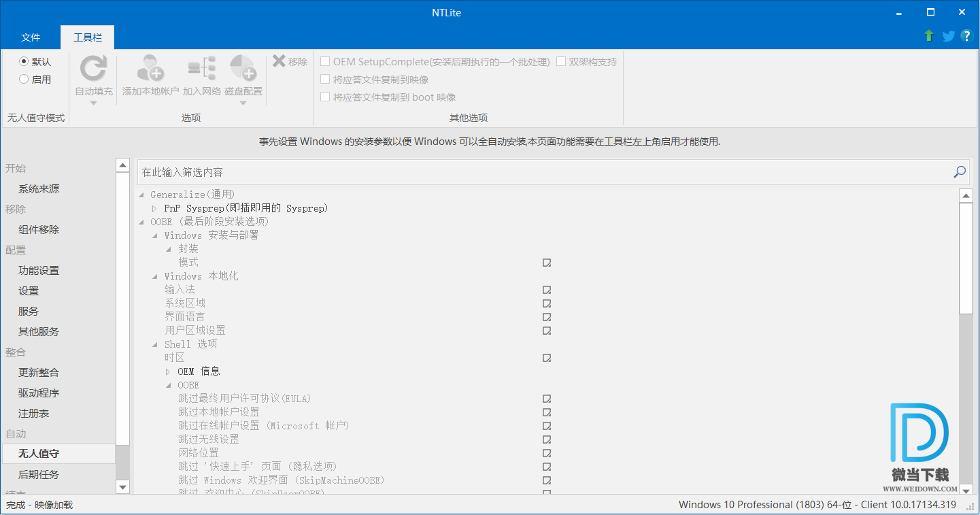This screenshot has height=515, width=980.
Task: Click the Add local account (添加本地帐户) icon
Action: (150, 68)
